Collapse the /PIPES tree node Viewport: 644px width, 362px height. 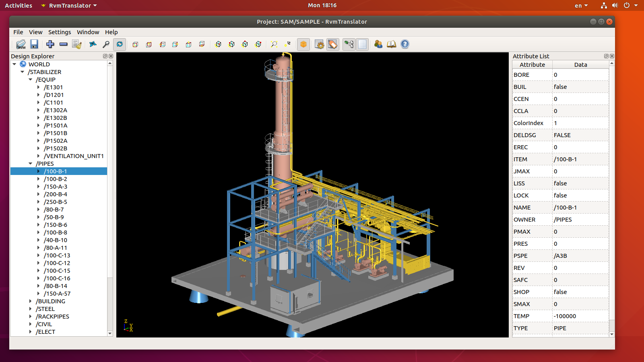(x=31, y=164)
